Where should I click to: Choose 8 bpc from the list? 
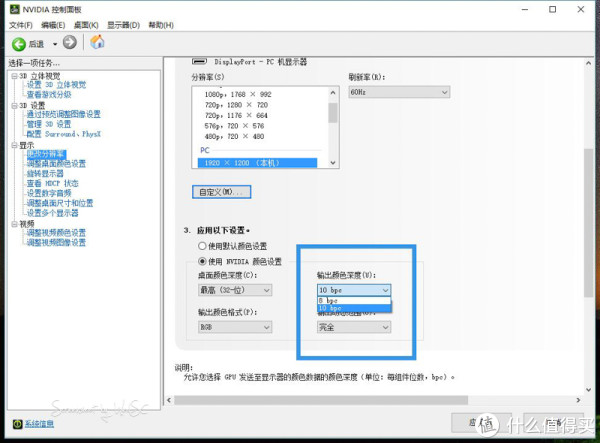pyautogui.click(x=354, y=301)
